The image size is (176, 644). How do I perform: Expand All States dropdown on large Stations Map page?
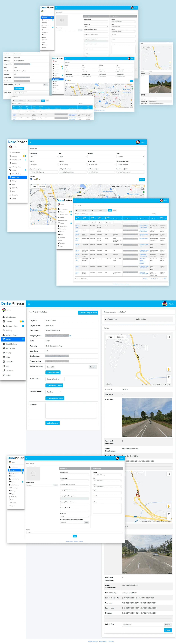coord(131,157)
